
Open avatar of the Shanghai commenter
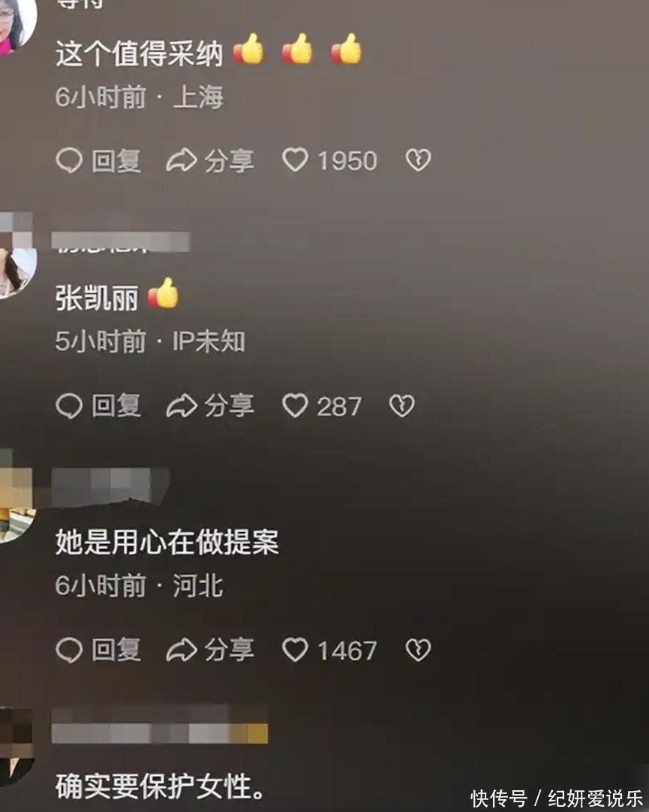[x=17, y=23]
